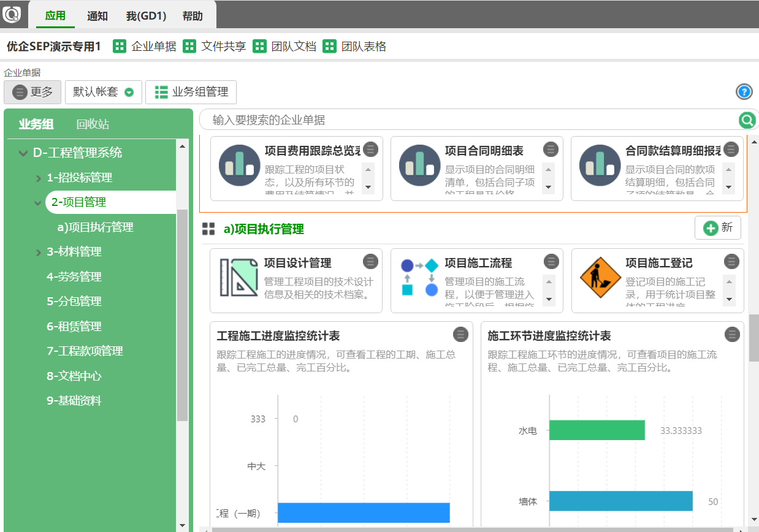Switch to the 应用 top tab
The image size is (759, 532).
pos(55,16)
